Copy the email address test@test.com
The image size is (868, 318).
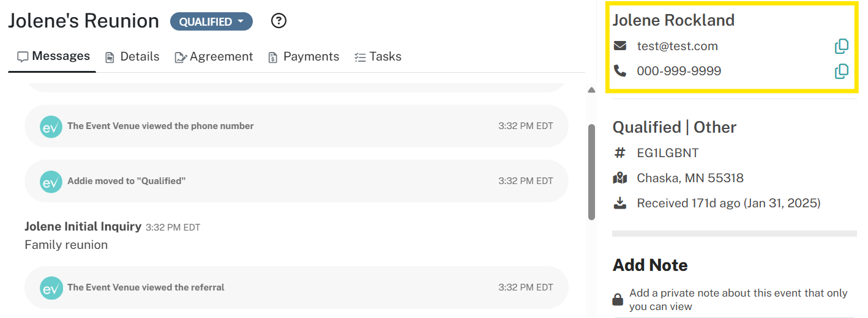pos(842,46)
